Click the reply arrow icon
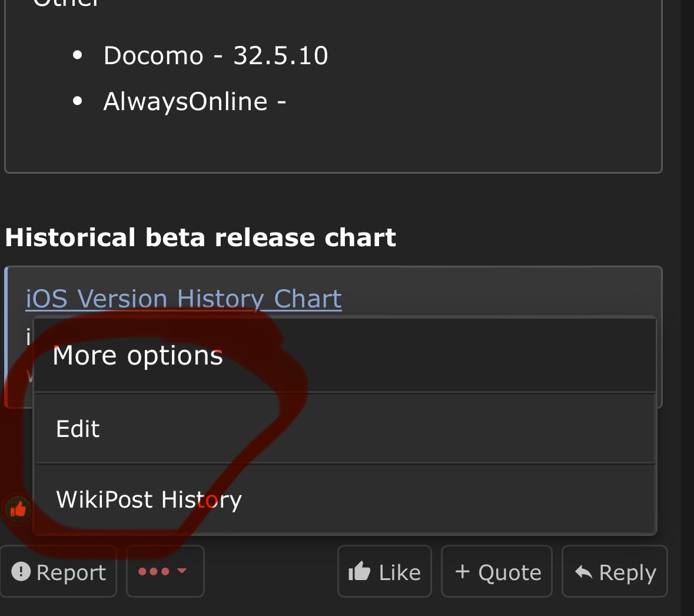The width and height of the screenshot is (694, 616). [583, 572]
